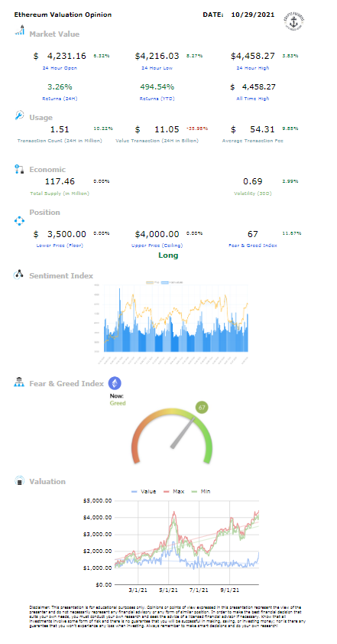
Task: Click the All Time High label
Action: pos(253,99)
